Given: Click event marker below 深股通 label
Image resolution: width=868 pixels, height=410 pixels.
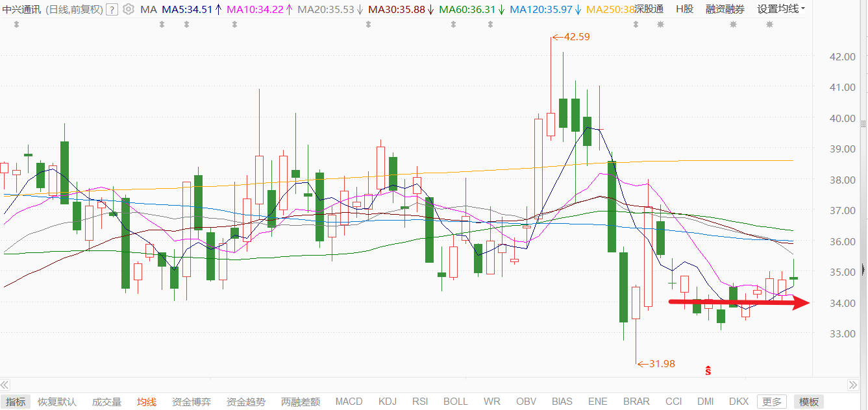Looking at the screenshot, I should [636, 25].
